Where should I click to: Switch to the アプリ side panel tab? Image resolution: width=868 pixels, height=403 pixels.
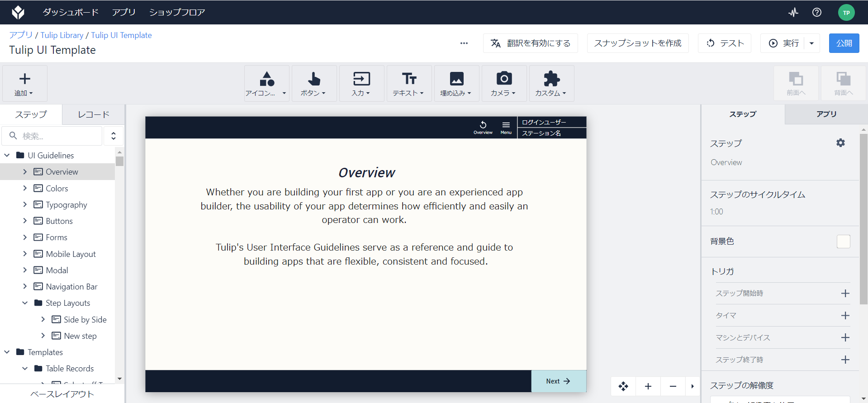[826, 114]
